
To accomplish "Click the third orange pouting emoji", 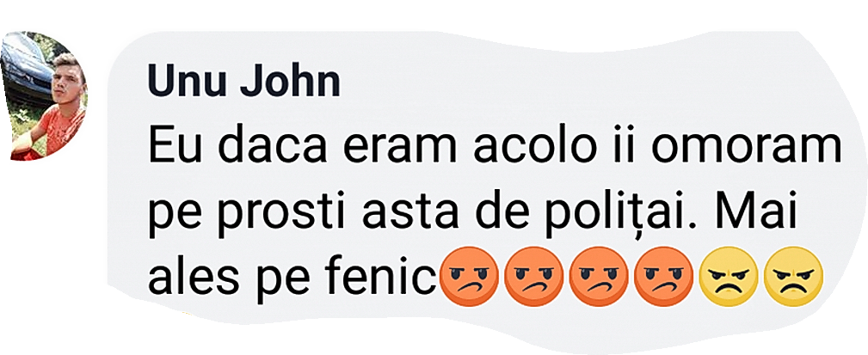I will tap(599, 277).
